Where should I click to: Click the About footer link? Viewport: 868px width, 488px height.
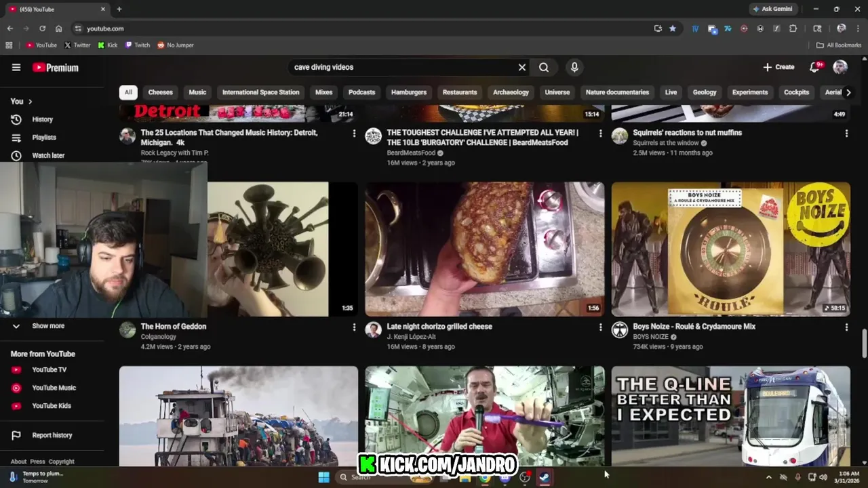[18, 462]
